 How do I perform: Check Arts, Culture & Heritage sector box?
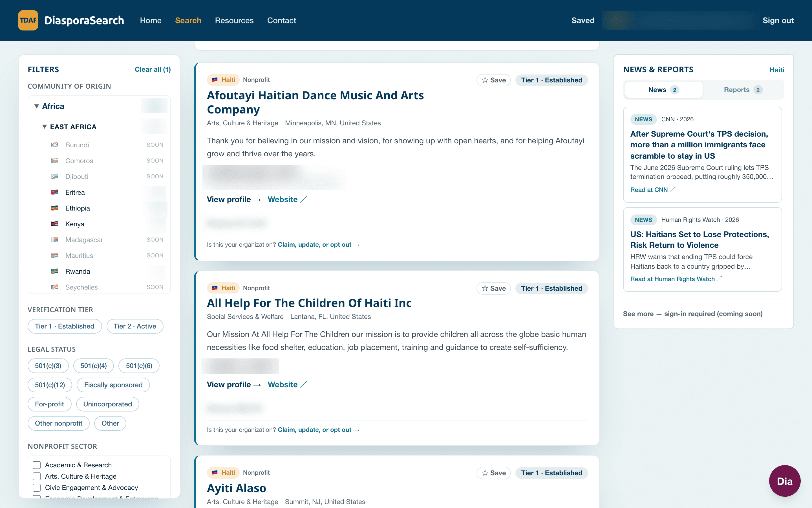pyautogui.click(x=37, y=476)
